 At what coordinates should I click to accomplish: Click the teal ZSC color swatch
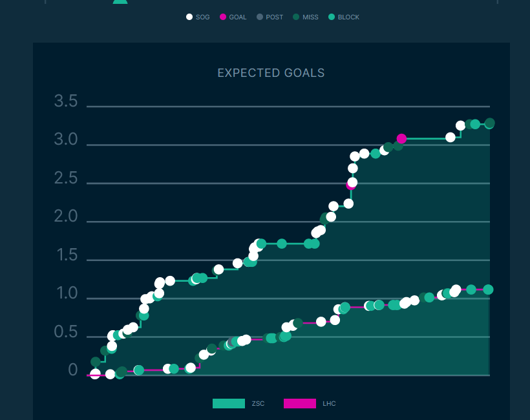tap(229, 403)
